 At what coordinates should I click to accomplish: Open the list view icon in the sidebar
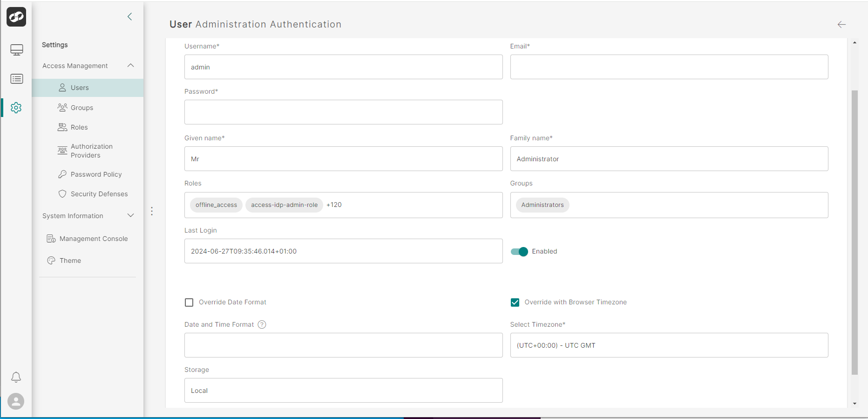(x=17, y=79)
